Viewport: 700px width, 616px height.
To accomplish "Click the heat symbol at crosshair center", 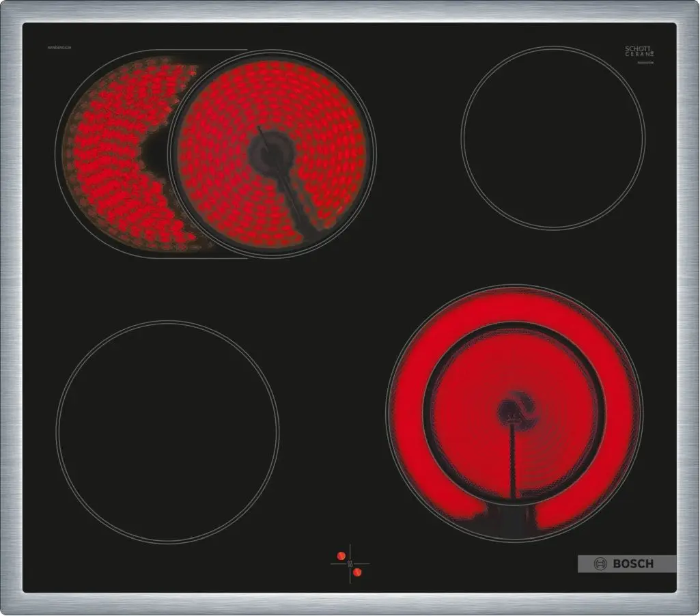I will [350, 564].
